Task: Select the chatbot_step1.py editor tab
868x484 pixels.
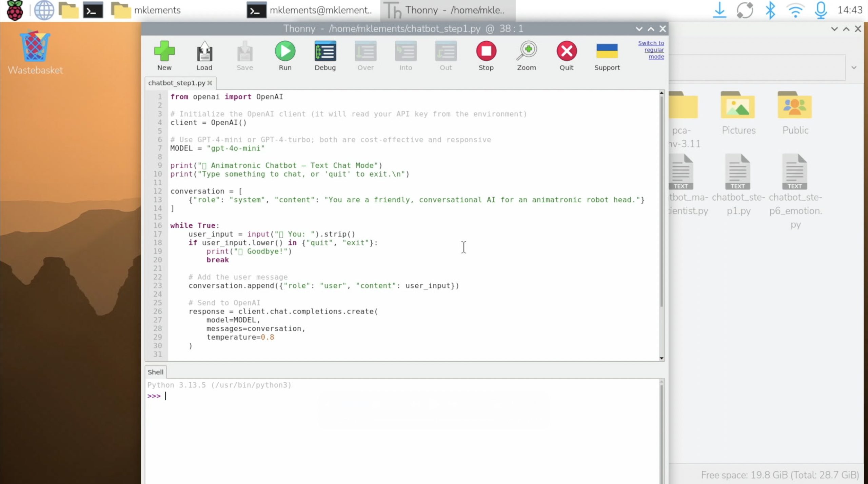Action: point(176,83)
